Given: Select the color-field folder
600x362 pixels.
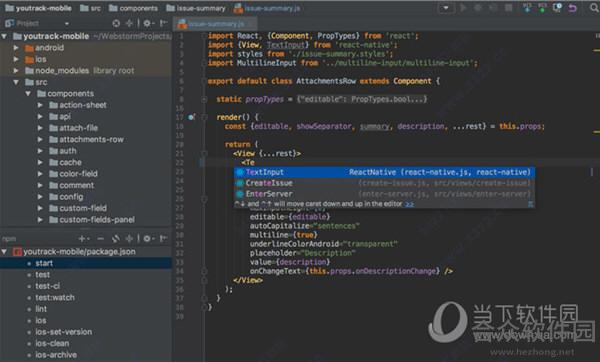Looking at the screenshot, I should click(x=73, y=174).
